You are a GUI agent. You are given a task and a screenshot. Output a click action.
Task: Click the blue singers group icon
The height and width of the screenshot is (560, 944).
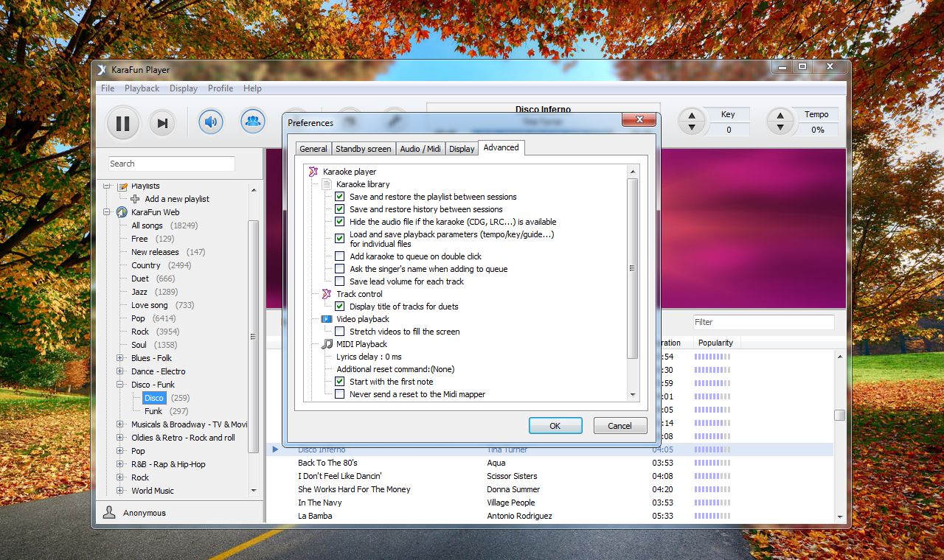pos(253,121)
